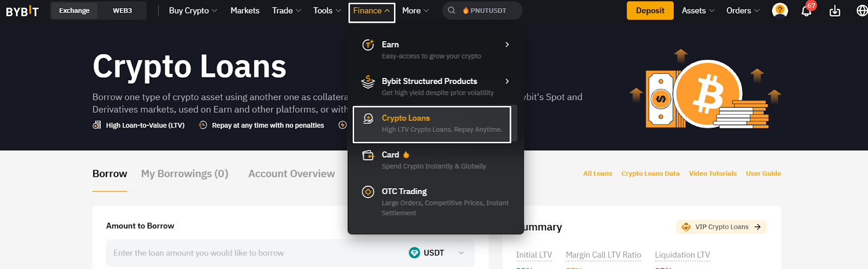Switch to the WEB3 mode

point(123,11)
